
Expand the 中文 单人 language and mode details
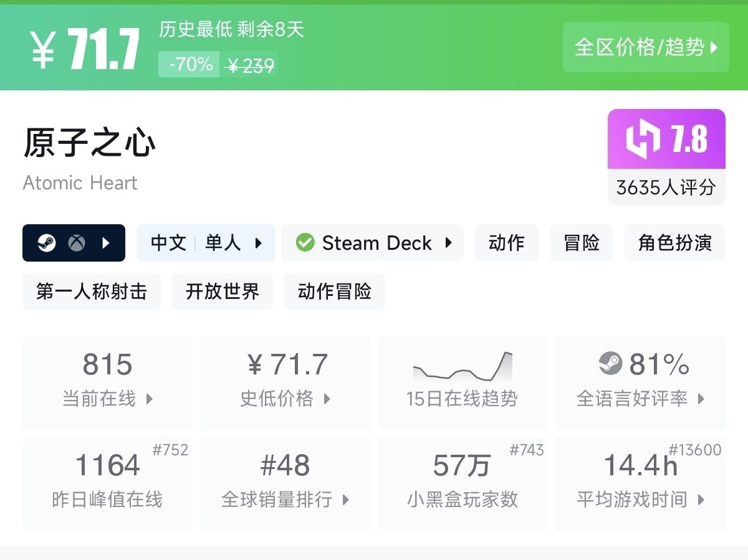206,243
